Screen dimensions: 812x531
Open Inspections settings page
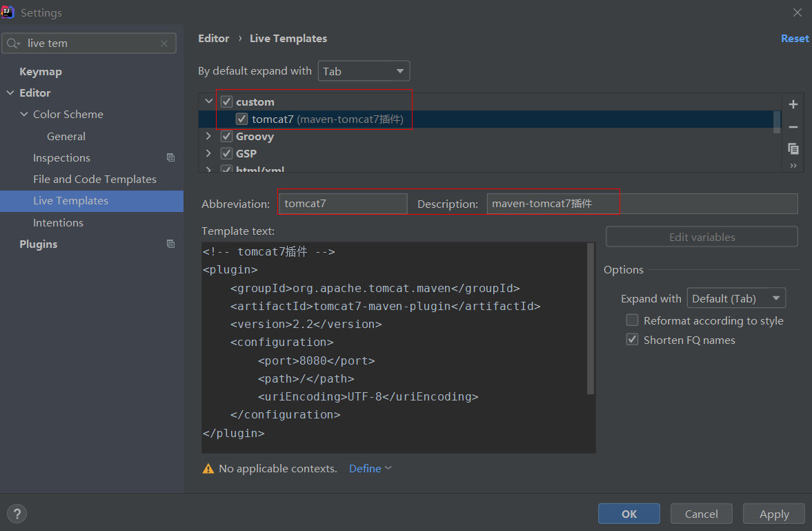tap(61, 157)
